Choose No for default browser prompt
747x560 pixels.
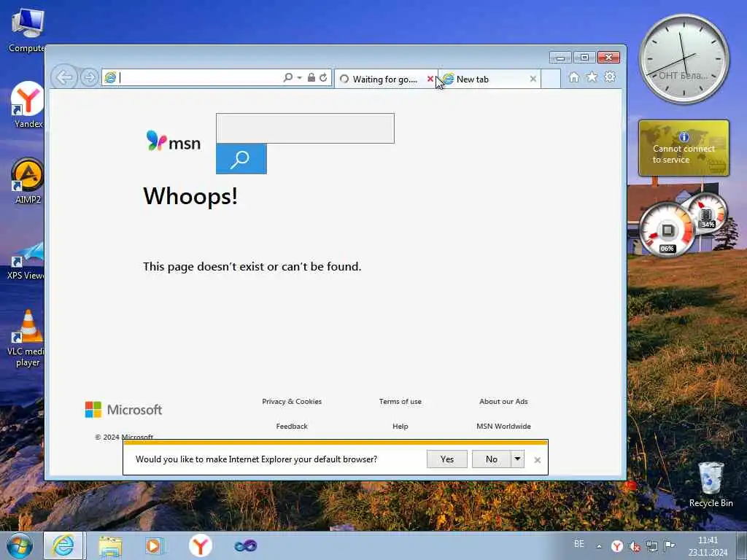[x=491, y=459]
